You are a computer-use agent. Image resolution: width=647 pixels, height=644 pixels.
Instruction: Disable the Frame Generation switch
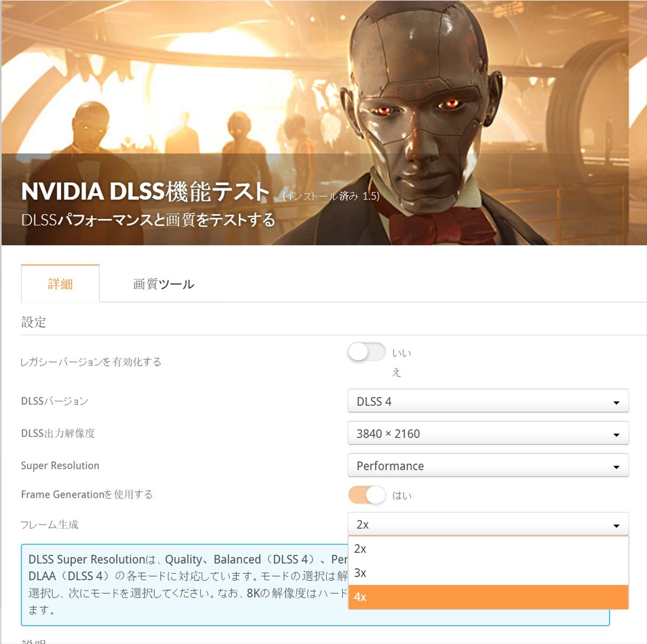[367, 495]
